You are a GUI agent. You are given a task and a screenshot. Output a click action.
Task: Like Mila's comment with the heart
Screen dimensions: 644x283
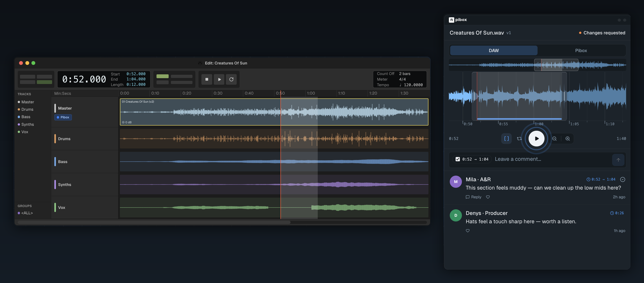click(488, 197)
